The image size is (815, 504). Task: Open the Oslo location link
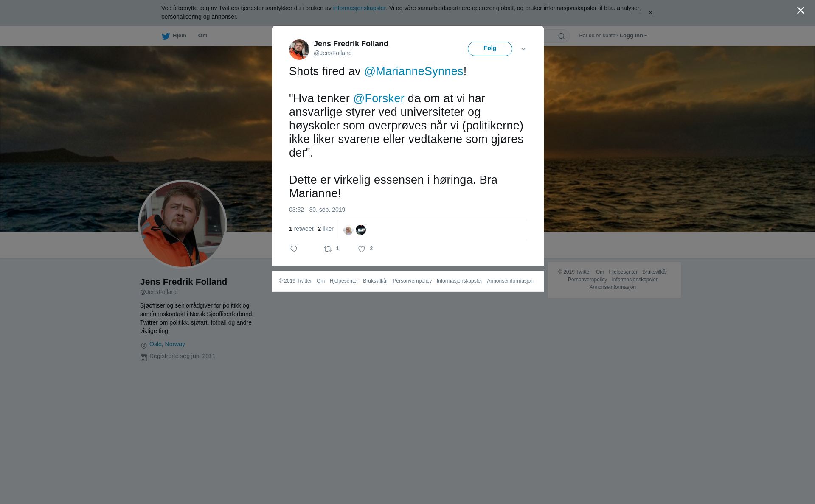coord(155,344)
